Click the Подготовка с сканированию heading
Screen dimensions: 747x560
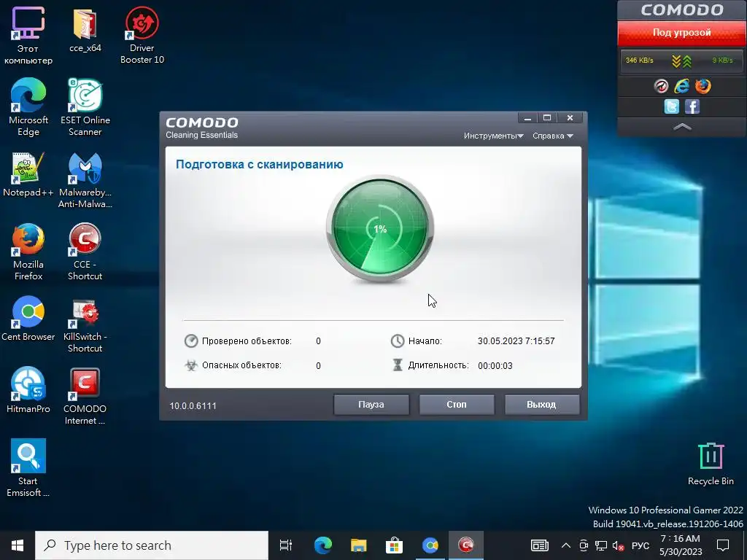[260, 164]
